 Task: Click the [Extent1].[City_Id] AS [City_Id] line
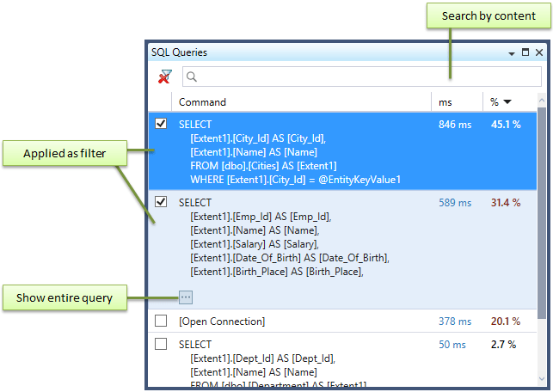pos(258,138)
